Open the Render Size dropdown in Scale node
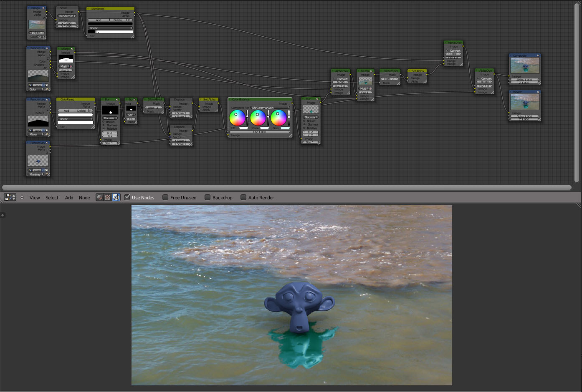 (x=66, y=16)
